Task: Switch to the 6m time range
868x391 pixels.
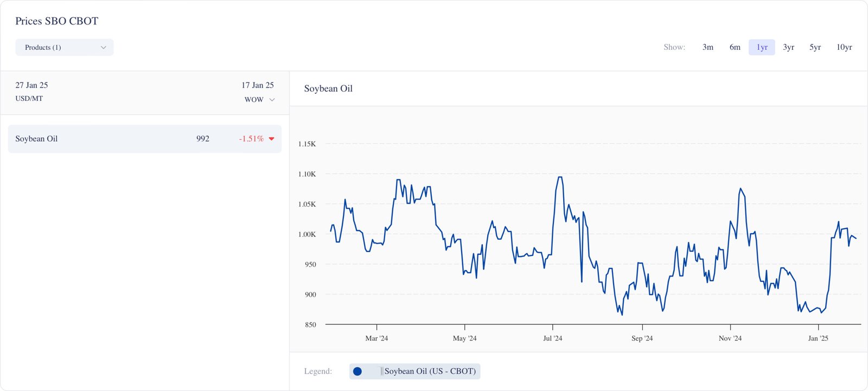Action: coord(735,48)
